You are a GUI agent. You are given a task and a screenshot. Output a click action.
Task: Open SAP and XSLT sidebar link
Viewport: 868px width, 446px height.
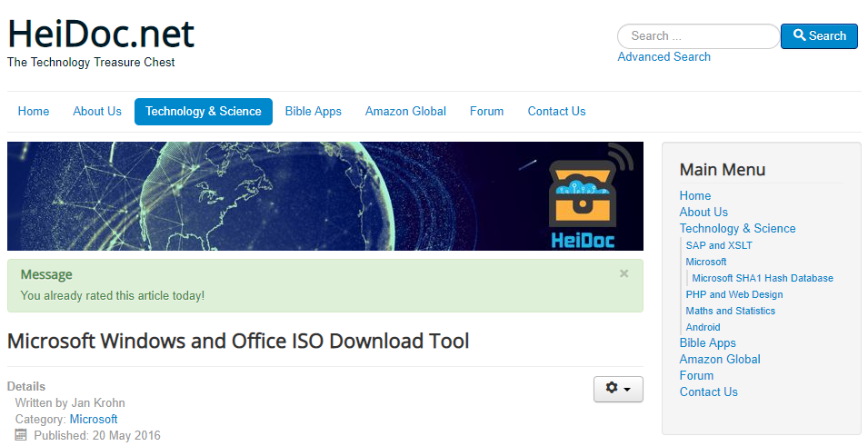point(719,245)
